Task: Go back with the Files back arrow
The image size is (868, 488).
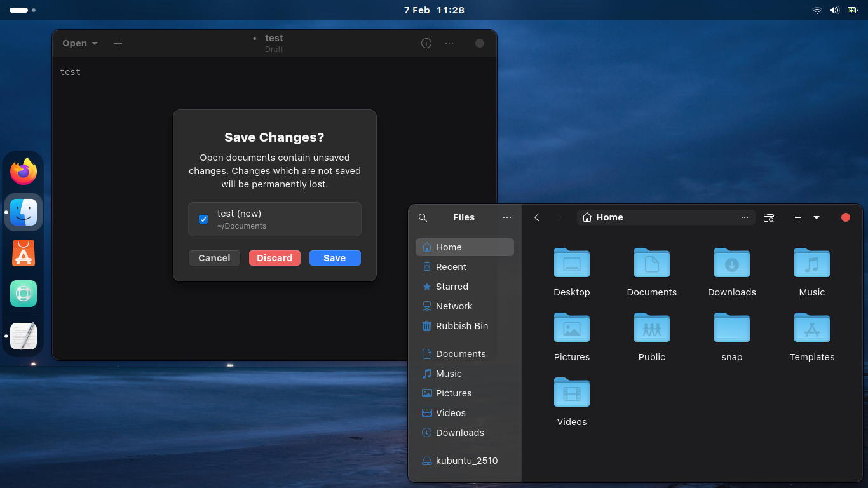Action: pos(537,217)
